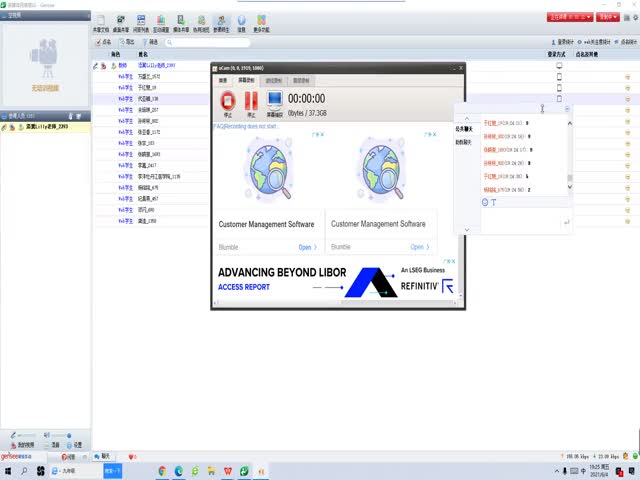
Task: Collapse the chat panel with the up chevron
Action: click(466, 118)
